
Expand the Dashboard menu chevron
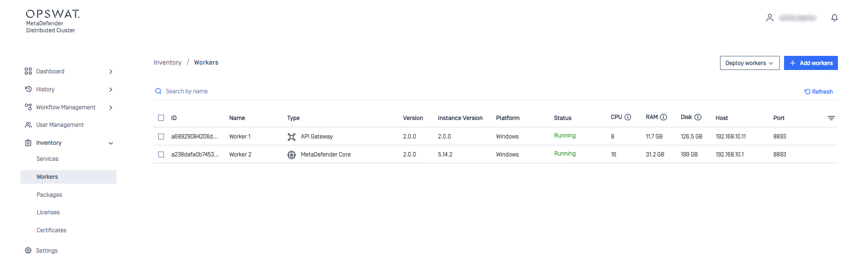coord(111,71)
